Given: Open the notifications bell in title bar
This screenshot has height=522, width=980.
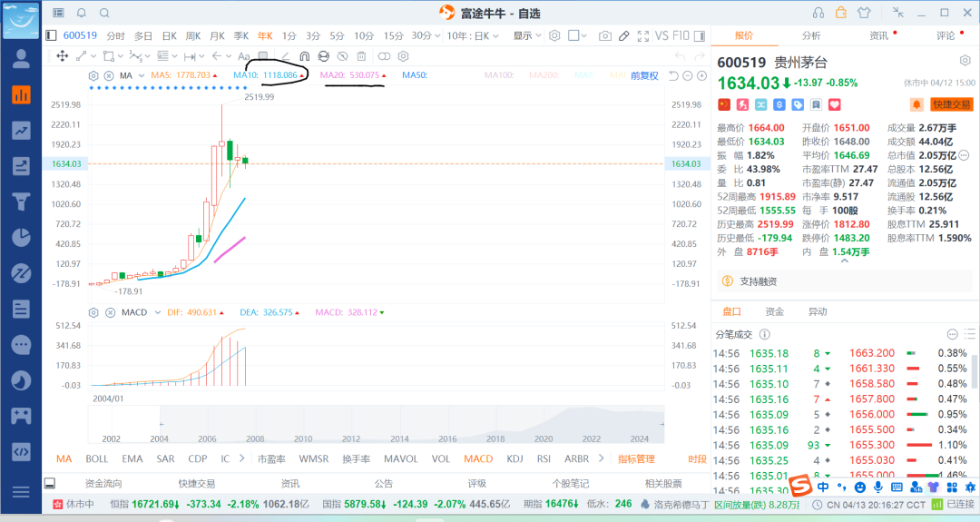Looking at the screenshot, I should point(82,13).
